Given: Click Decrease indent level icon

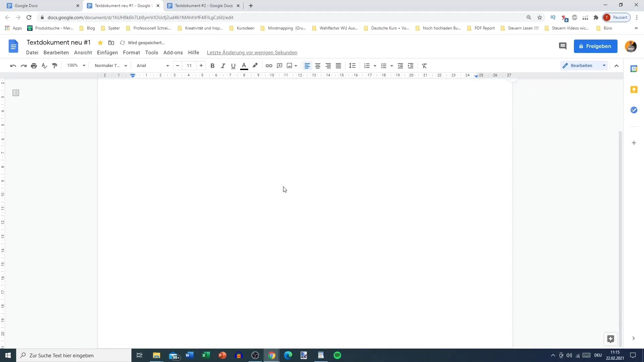Looking at the screenshot, I should point(400,65).
